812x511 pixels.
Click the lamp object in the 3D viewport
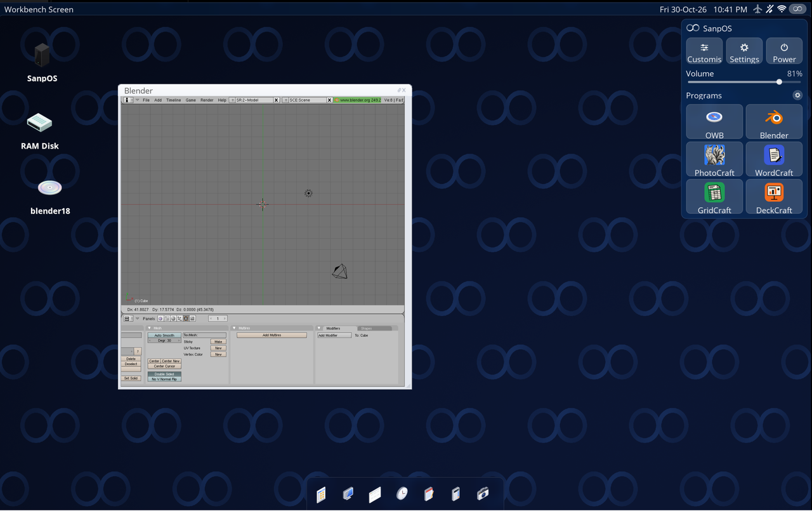click(x=308, y=194)
